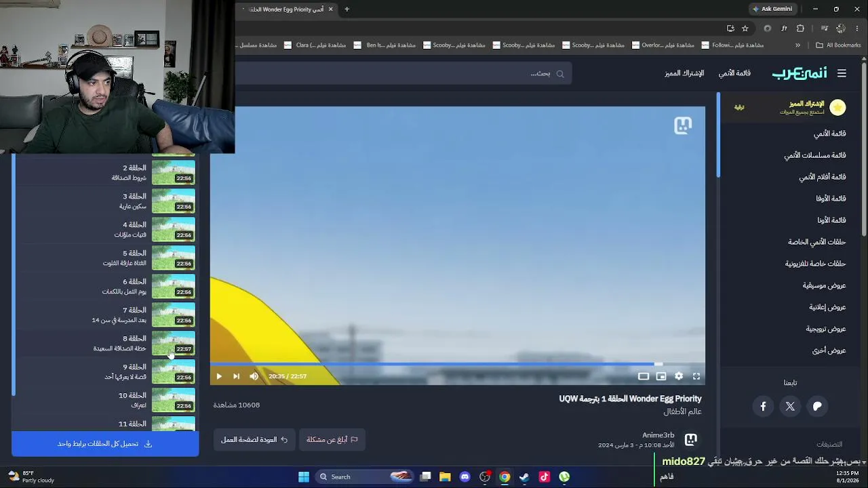
Task: Open episode 2 thumbnail in the list
Action: (174, 173)
